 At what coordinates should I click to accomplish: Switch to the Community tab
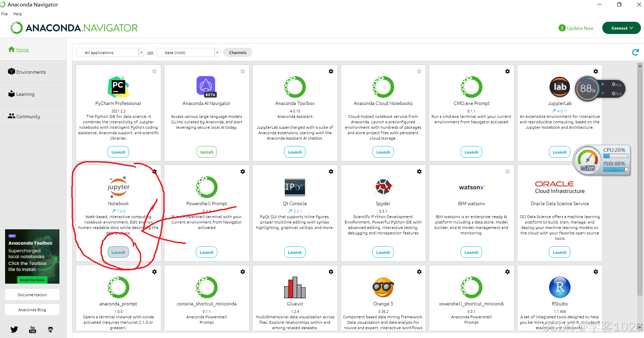[x=33, y=116]
